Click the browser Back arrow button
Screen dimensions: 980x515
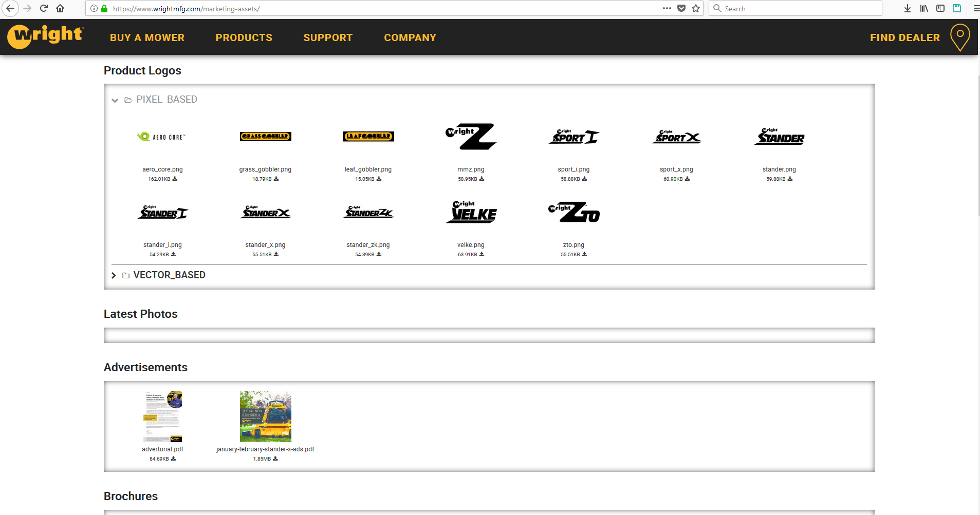click(10, 8)
